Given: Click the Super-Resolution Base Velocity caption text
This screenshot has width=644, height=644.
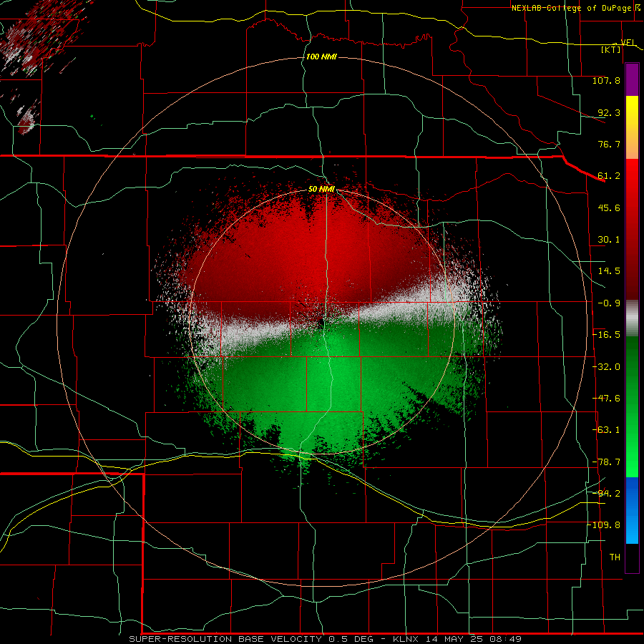Looking at the screenshot, I should click(325, 639).
